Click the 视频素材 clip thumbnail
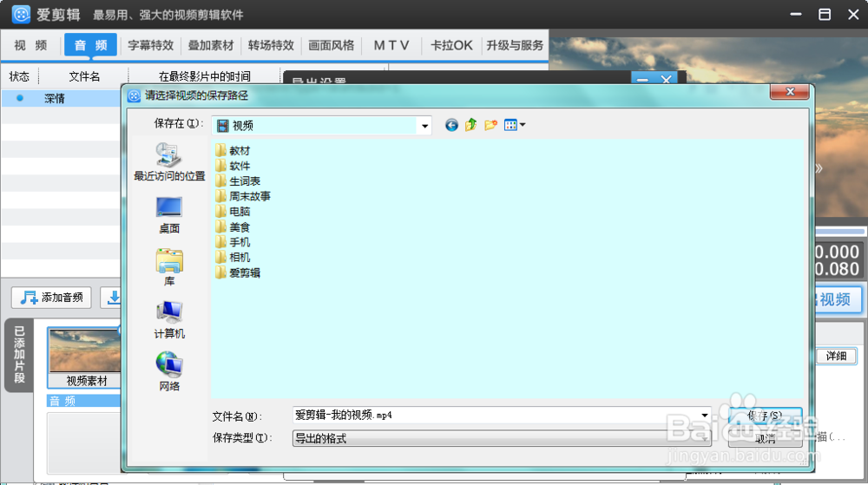868x485 pixels. coord(85,357)
